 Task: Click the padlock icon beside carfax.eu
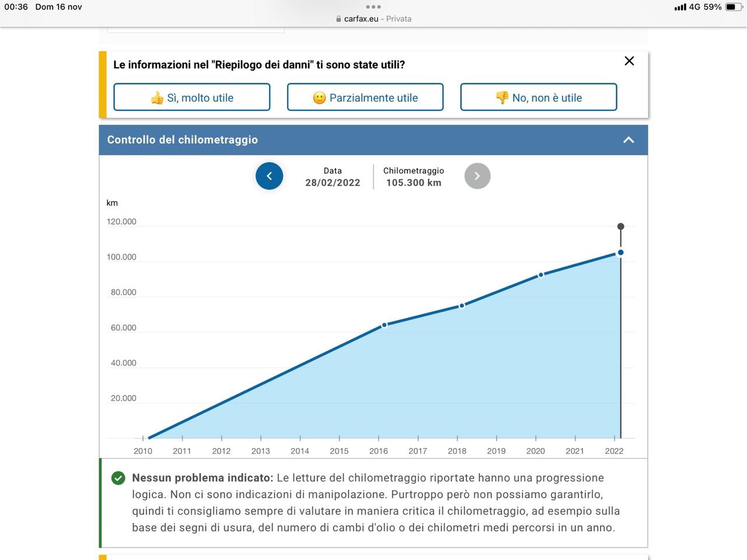338,19
